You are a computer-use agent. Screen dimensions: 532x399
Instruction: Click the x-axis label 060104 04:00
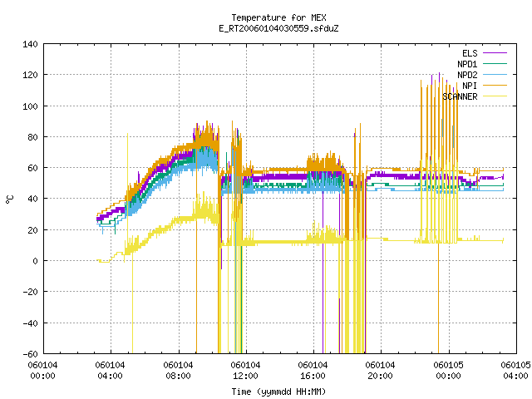pos(111,371)
